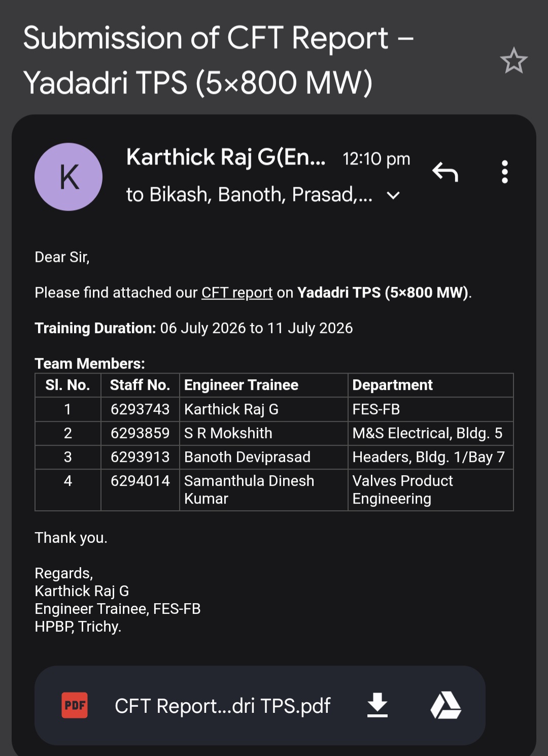Screen dimensions: 548x756
Task: Select the email subject title text
Action: tap(218, 60)
